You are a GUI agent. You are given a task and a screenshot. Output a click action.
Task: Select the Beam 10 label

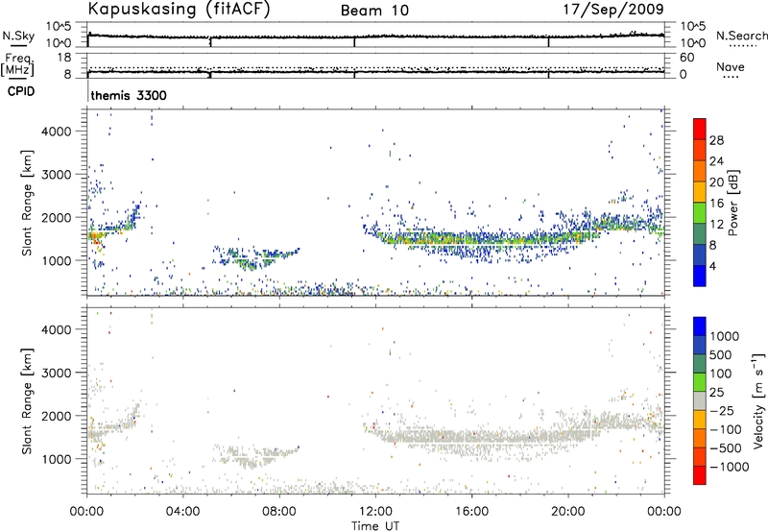point(374,11)
